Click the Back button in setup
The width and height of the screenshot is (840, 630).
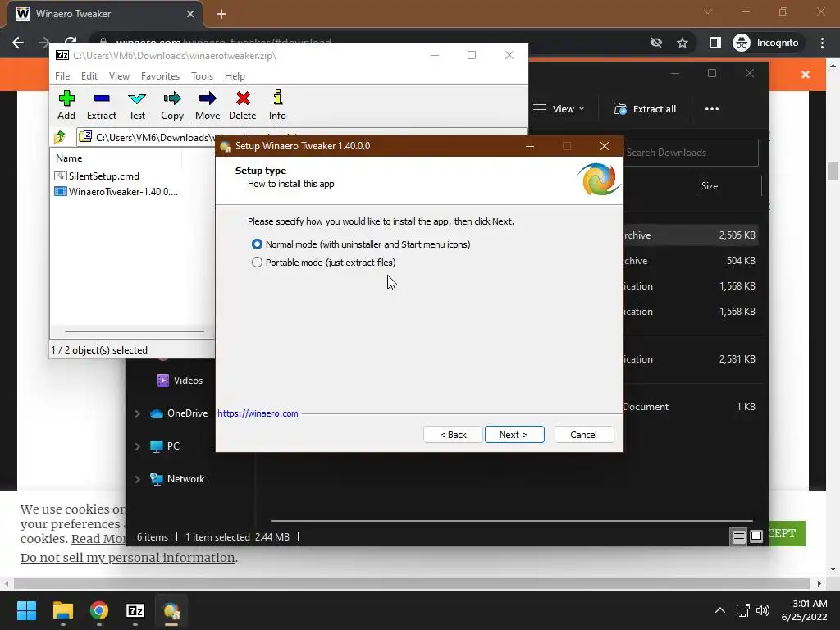click(x=453, y=435)
